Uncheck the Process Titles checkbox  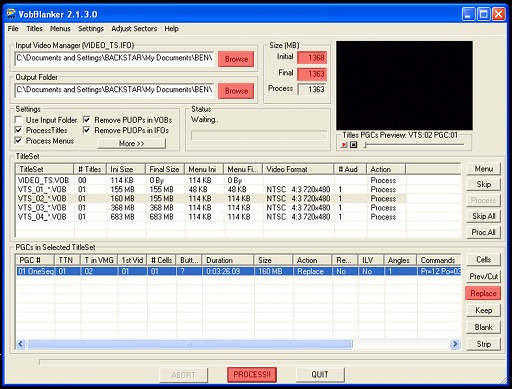19,130
